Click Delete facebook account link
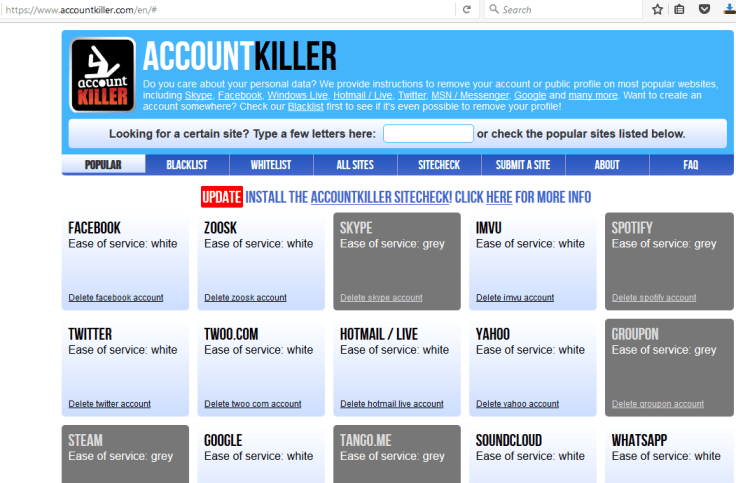 click(116, 298)
